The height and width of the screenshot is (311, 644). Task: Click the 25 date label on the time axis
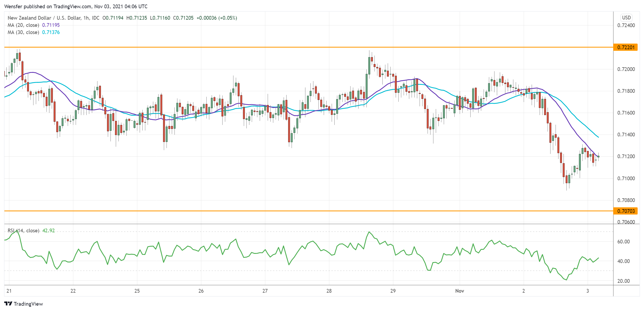[137, 291]
